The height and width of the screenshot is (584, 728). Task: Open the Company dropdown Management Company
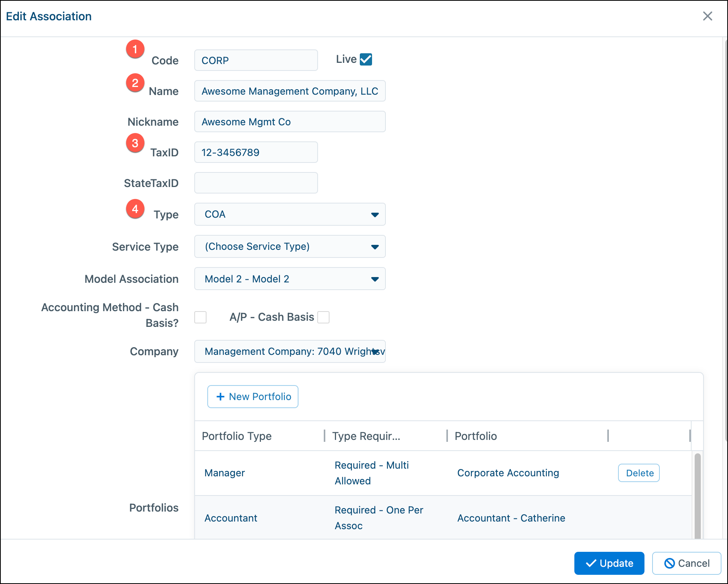tap(290, 351)
